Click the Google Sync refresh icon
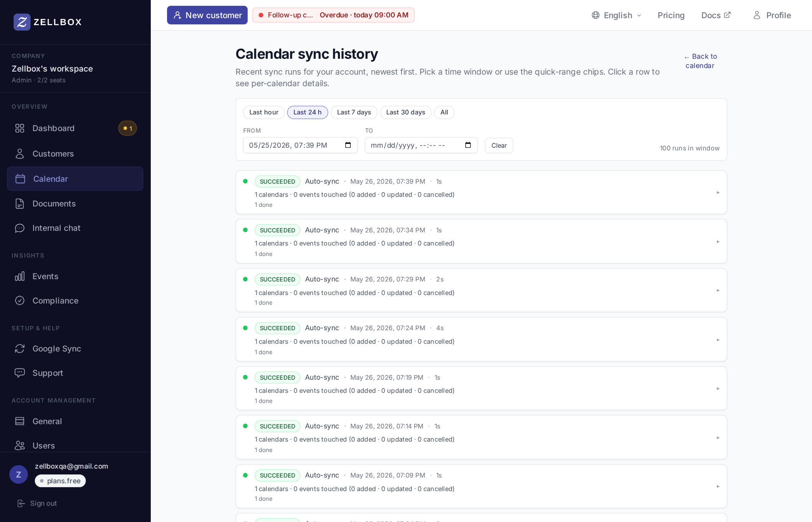 [20, 349]
